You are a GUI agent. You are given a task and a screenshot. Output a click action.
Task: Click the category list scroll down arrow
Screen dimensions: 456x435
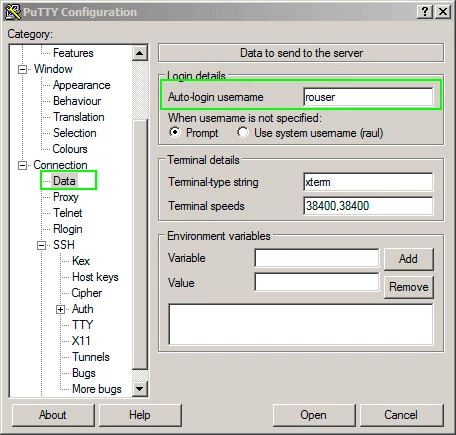(140, 389)
